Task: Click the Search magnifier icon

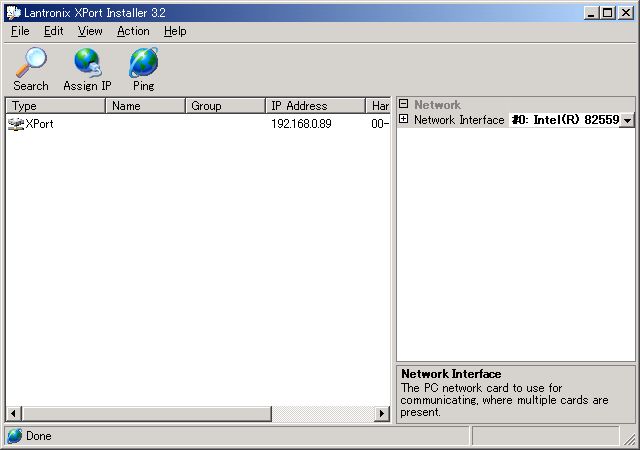Action: [x=31, y=62]
